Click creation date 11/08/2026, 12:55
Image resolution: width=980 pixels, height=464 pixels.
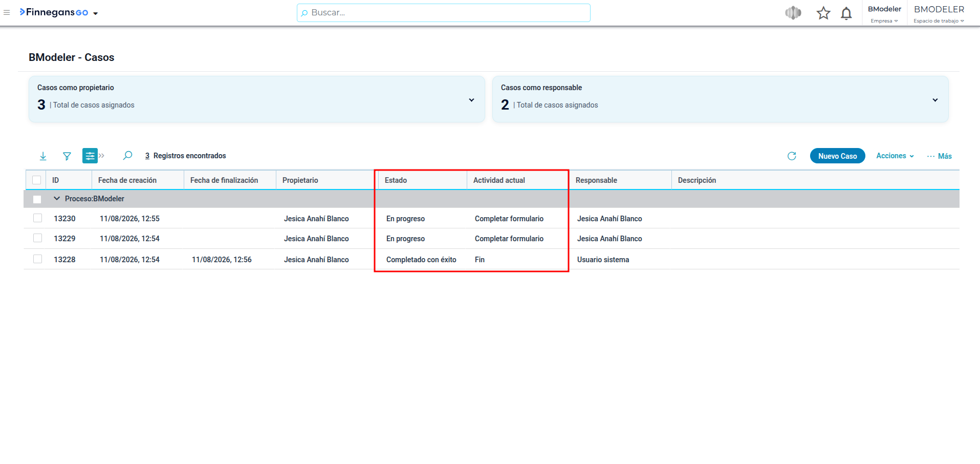pos(129,219)
